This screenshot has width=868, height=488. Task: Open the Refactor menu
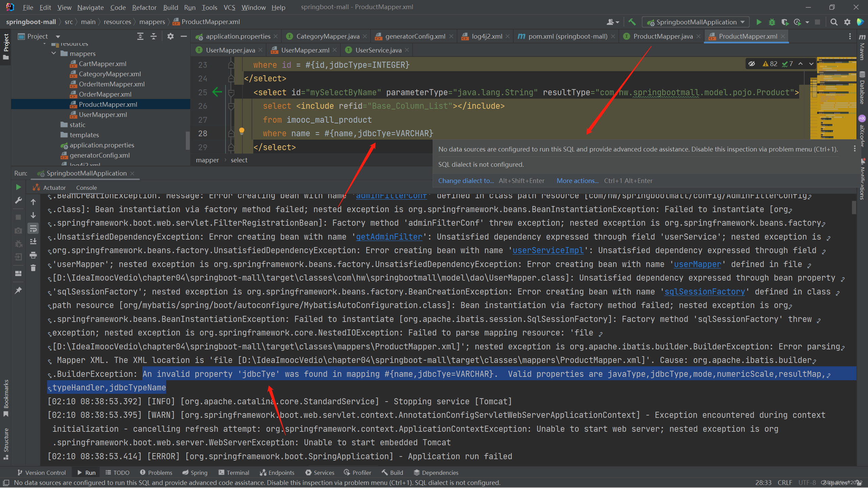tap(144, 7)
